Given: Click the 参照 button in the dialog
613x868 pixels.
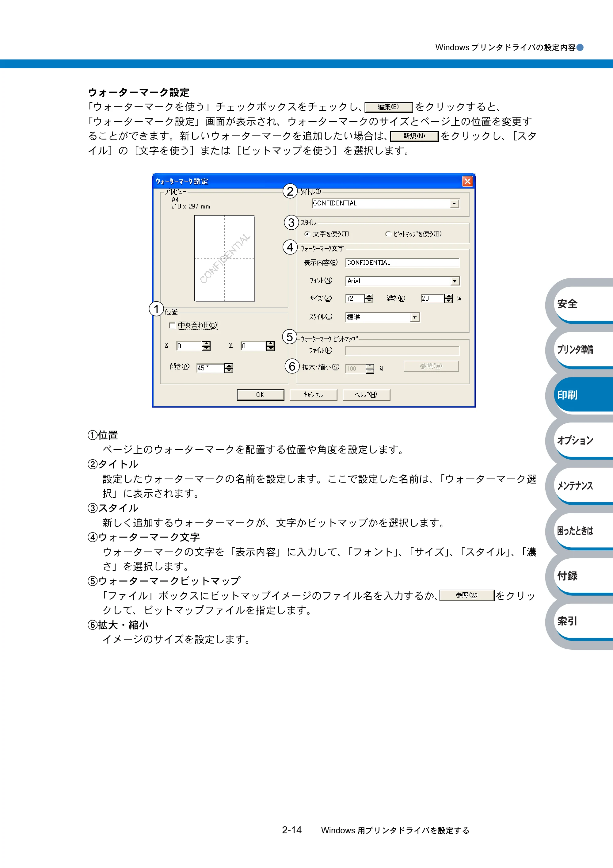Looking at the screenshot, I should point(431,366).
